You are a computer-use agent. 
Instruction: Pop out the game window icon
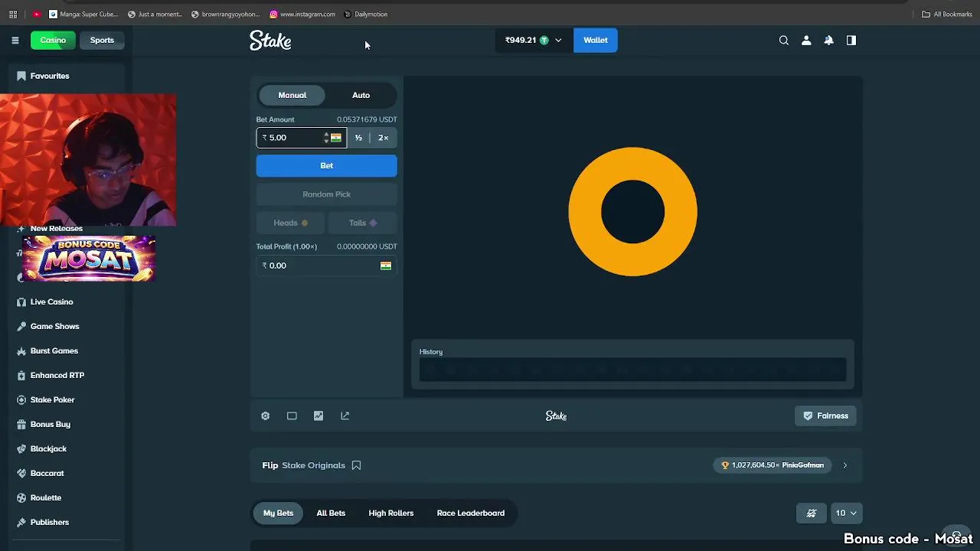[345, 416]
